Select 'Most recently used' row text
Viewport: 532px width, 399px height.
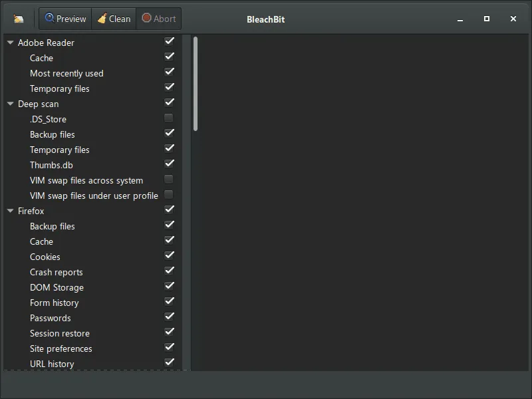point(66,73)
